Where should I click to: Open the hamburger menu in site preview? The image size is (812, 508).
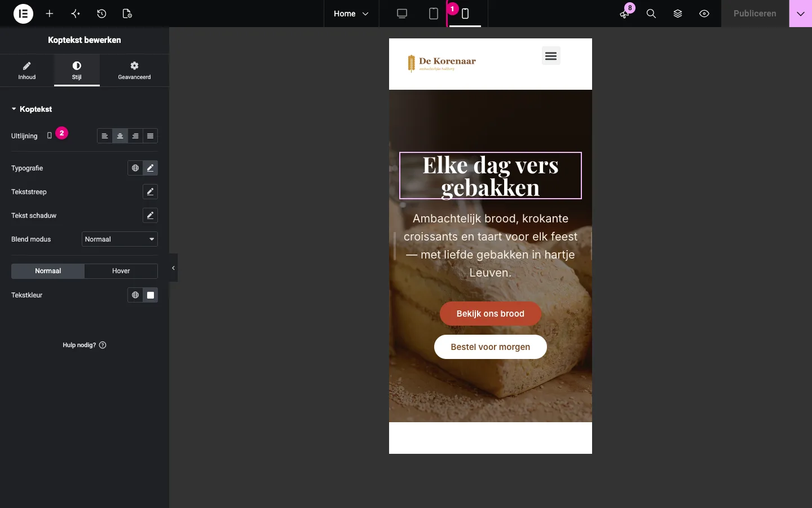point(551,55)
